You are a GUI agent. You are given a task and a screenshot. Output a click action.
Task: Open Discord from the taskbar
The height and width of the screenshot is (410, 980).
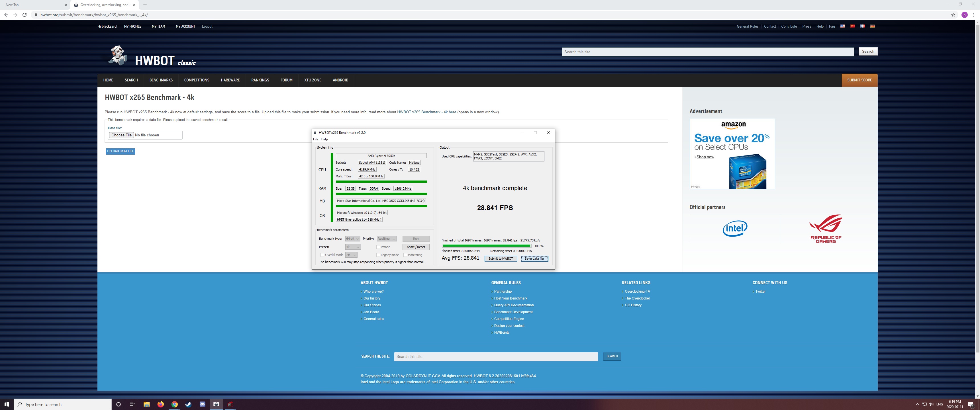202,404
